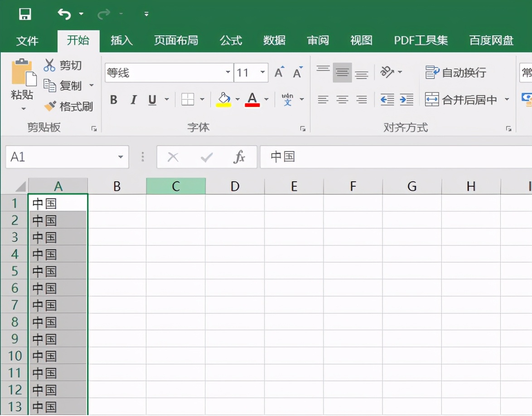532x416 pixels.
Task: Open the PDF工具集 tab
Action: (421, 40)
